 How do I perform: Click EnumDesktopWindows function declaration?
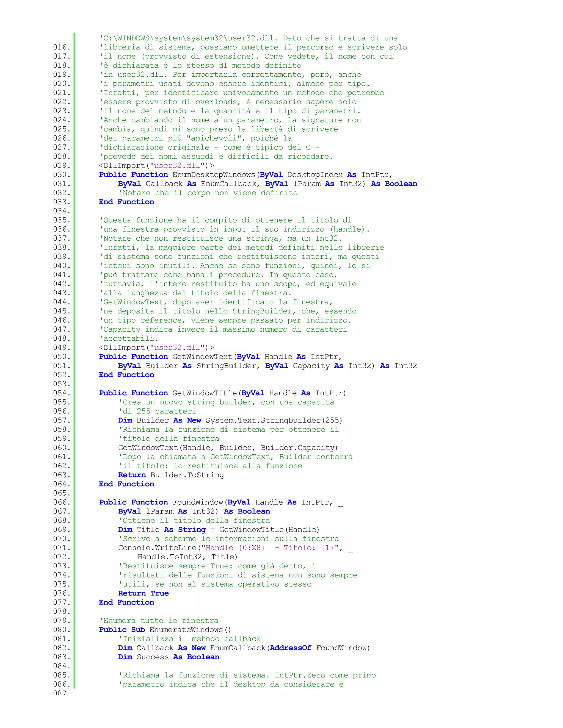click(251, 175)
